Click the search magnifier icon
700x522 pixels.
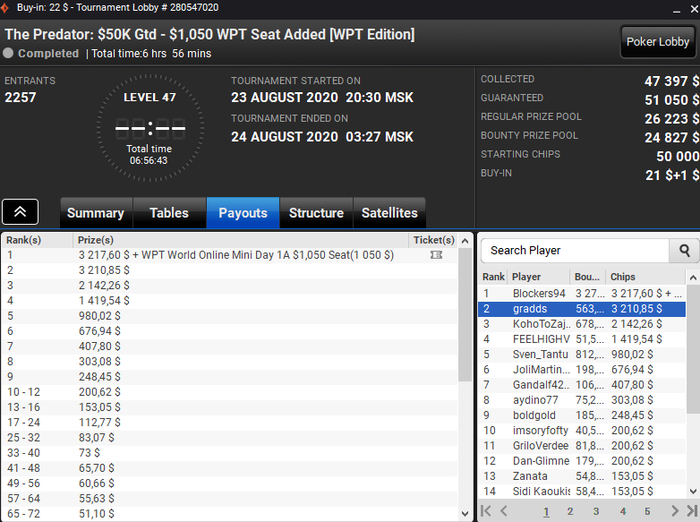pos(683,251)
